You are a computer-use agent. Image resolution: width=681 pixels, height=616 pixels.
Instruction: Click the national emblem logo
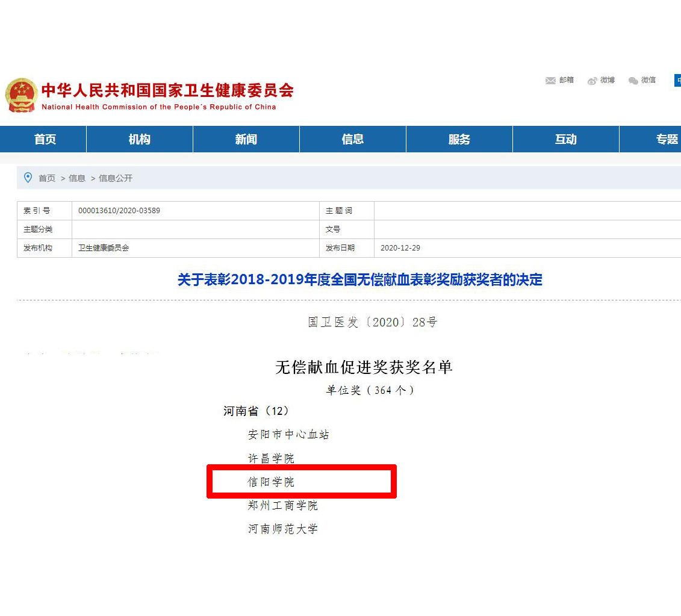21,95
